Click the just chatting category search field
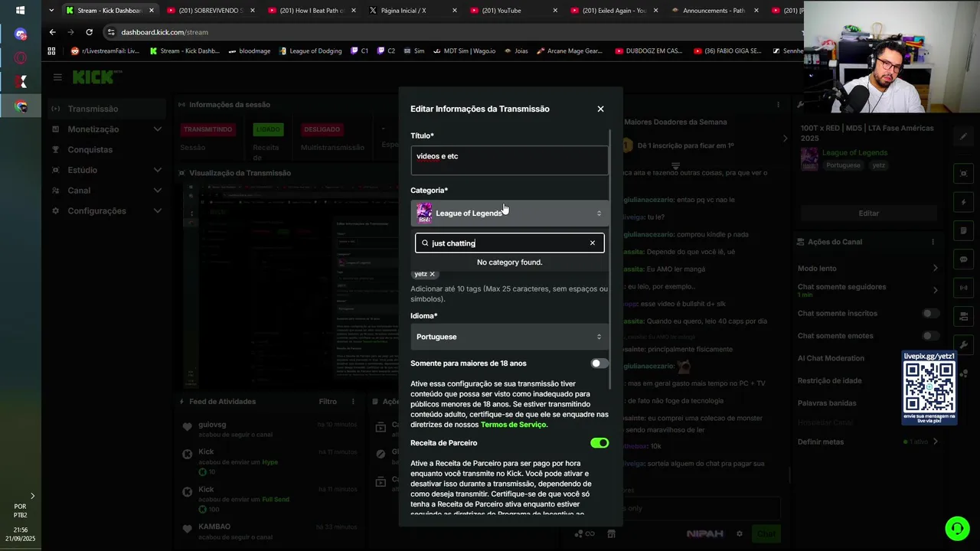Viewport: 980px width, 551px height. click(x=510, y=243)
